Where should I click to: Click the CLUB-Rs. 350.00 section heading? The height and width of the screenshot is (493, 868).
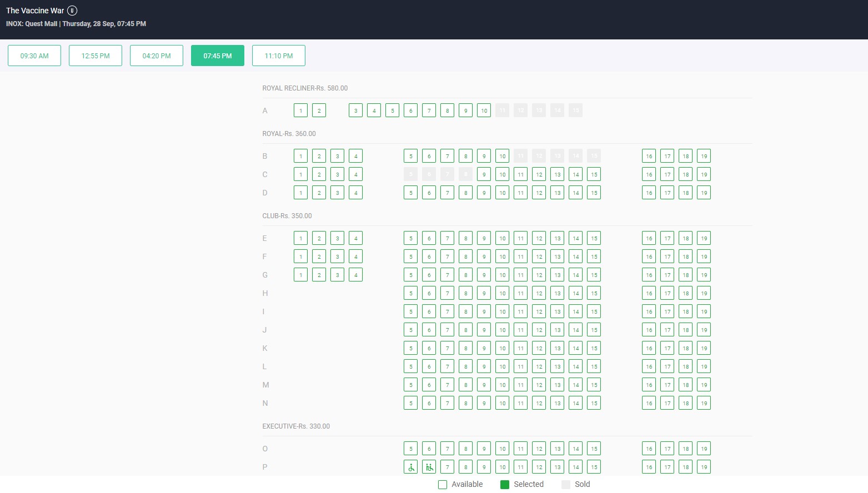tap(287, 216)
